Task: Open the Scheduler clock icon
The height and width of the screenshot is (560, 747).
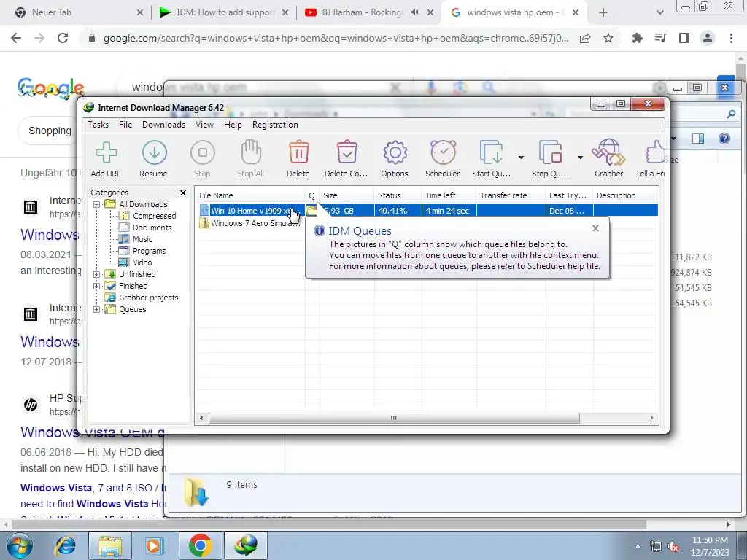Action: (443, 159)
